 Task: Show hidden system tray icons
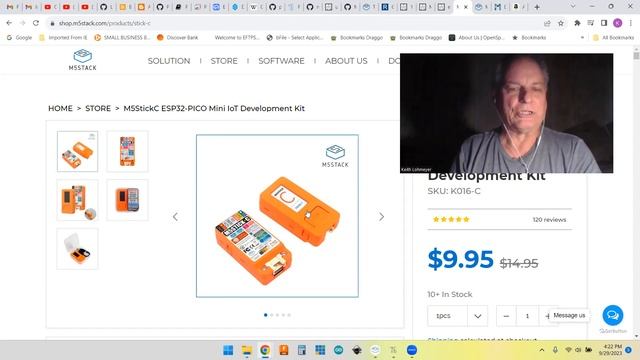click(x=542, y=350)
